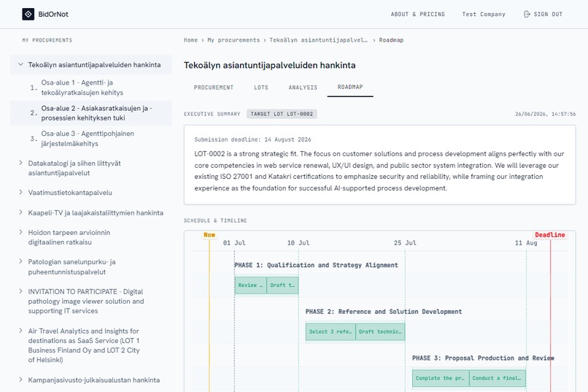588x392 pixels.
Task: Open Hoidon tarpeen arvioinnin digitaalinen ratkaisu
Action: (69, 237)
